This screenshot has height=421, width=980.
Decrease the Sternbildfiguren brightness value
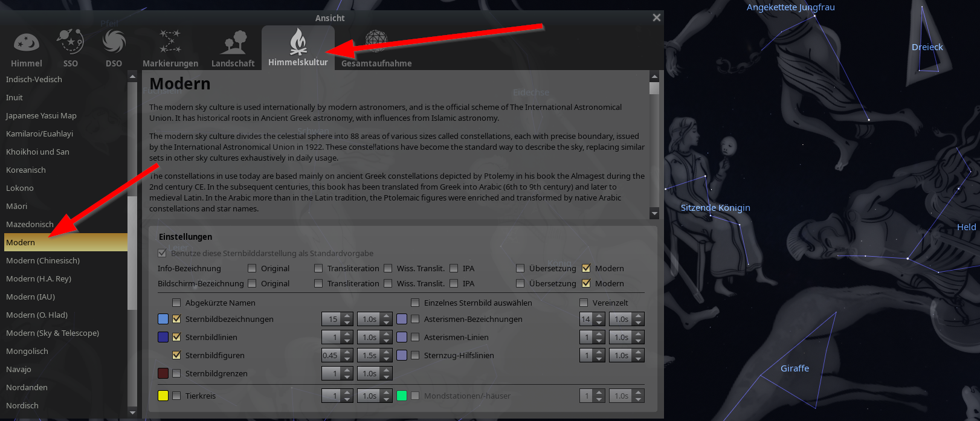pos(347,359)
